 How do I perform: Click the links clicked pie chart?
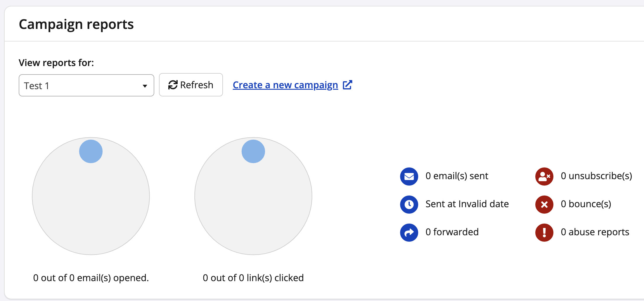(253, 205)
